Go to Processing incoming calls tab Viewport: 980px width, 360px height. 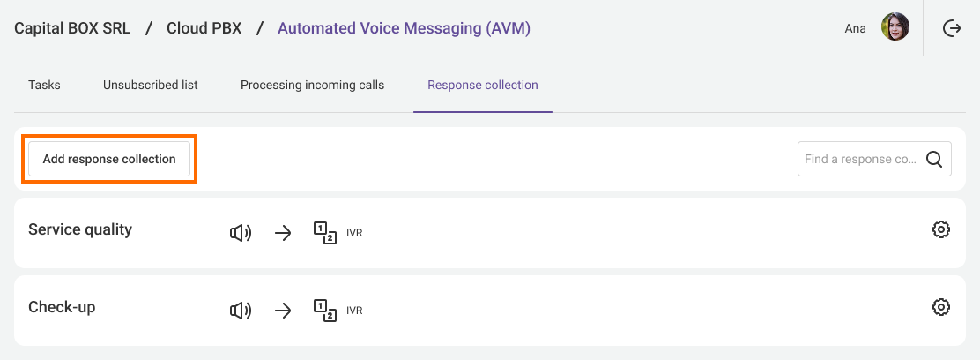click(312, 86)
